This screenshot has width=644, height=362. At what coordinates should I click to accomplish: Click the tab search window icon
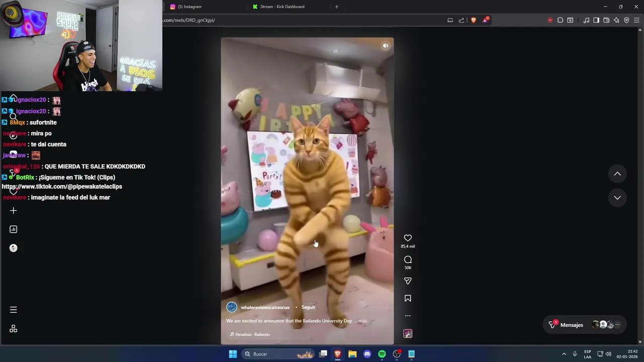tap(570, 20)
